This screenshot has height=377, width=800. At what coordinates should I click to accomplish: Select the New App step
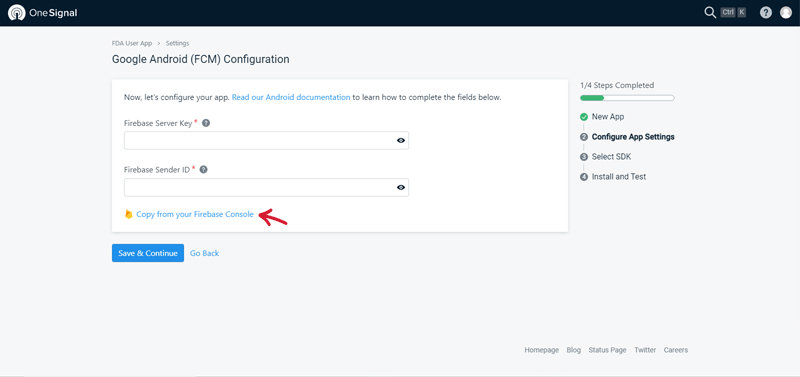(608, 117)
